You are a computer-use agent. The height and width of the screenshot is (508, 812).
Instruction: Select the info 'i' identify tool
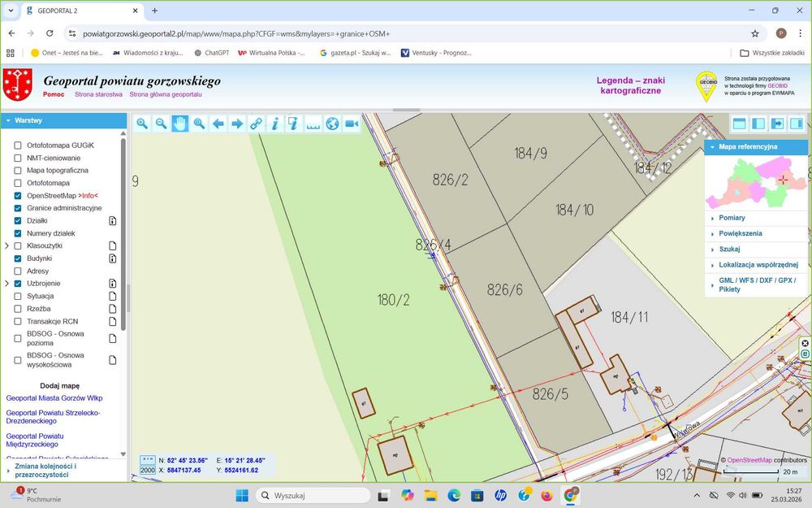click(275, 124)
